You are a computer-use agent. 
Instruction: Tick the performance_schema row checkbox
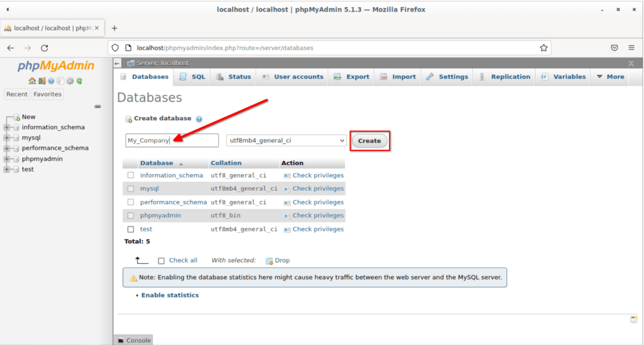pyautogui.click(x=130, y=202)
